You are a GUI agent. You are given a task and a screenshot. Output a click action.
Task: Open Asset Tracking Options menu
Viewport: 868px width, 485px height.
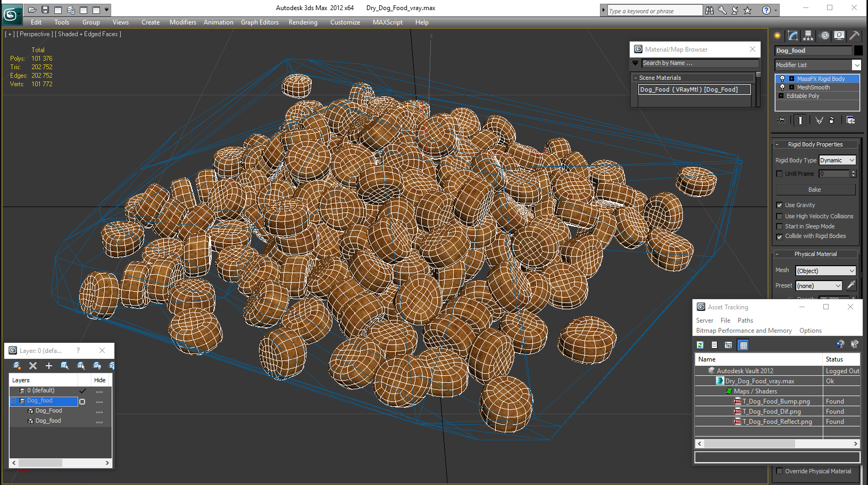coord(810,331)
